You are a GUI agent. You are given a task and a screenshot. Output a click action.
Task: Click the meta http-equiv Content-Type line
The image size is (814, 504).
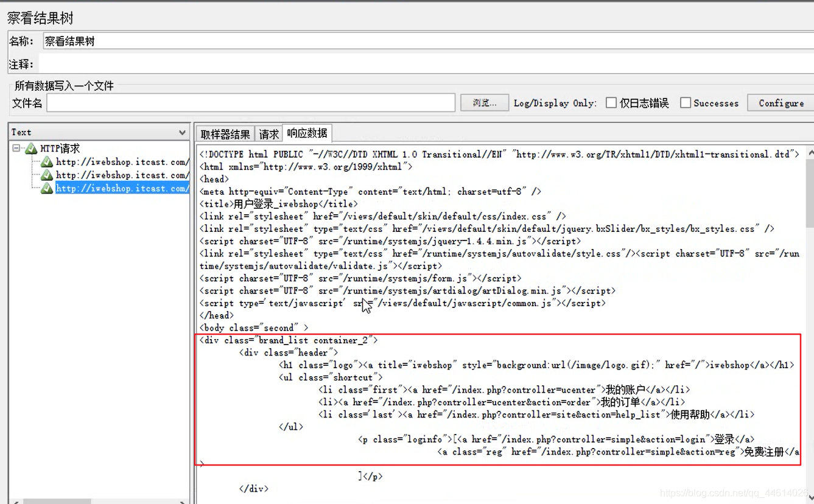click(370, 192)
